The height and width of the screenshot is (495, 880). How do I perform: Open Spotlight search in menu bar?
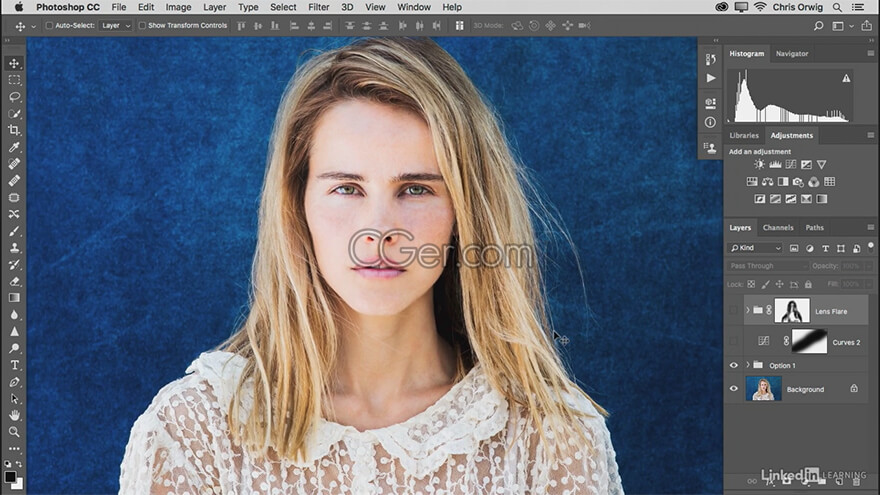click(837, 7)
